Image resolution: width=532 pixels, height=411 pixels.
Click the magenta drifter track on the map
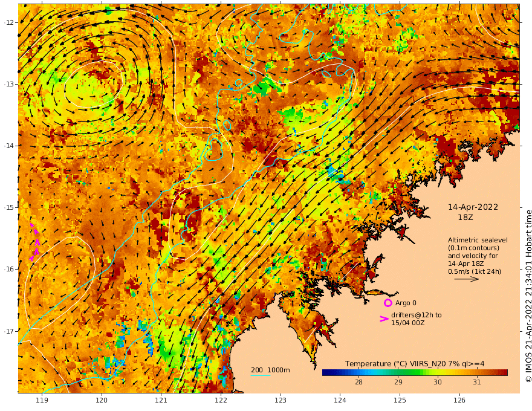tap(34, 242)
